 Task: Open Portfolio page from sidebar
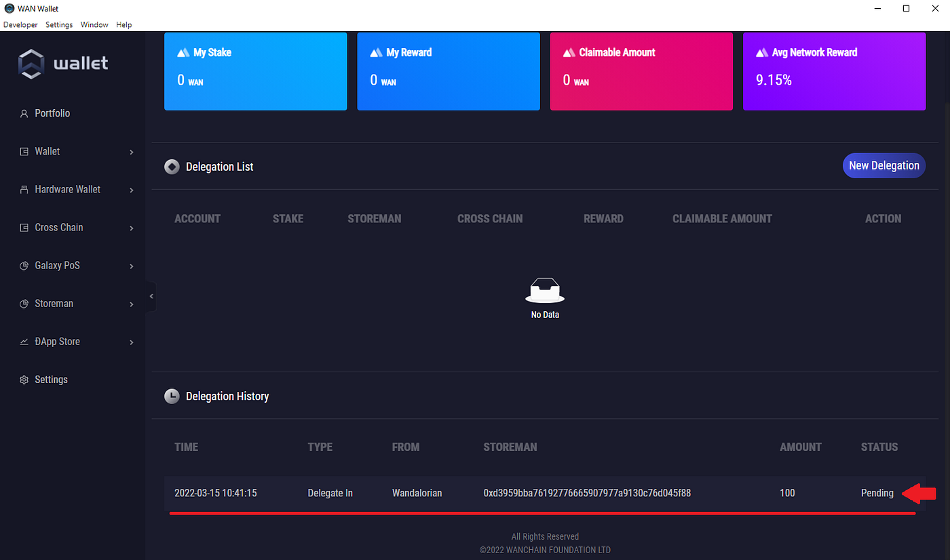point(52,113)
